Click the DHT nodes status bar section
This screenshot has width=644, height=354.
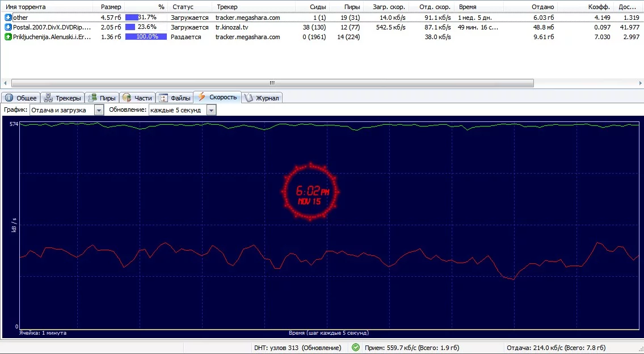298,348
